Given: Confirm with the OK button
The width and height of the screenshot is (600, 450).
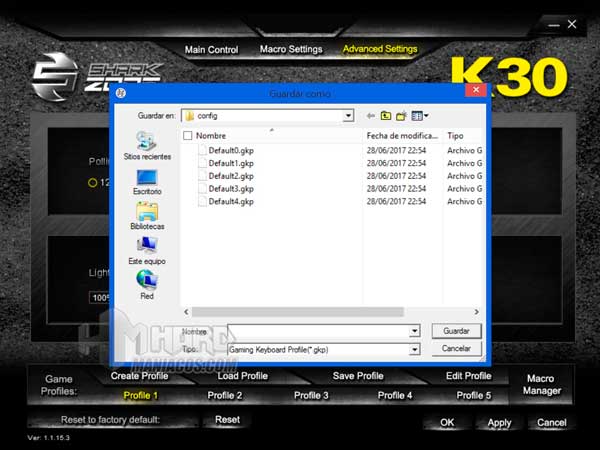Looking at the screenshot, I should pos(447,422).
